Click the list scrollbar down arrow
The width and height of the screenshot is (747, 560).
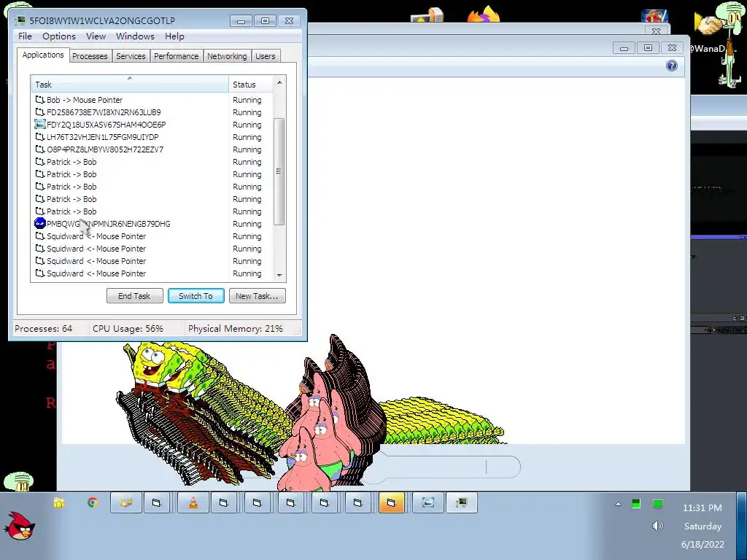point(279,275)
